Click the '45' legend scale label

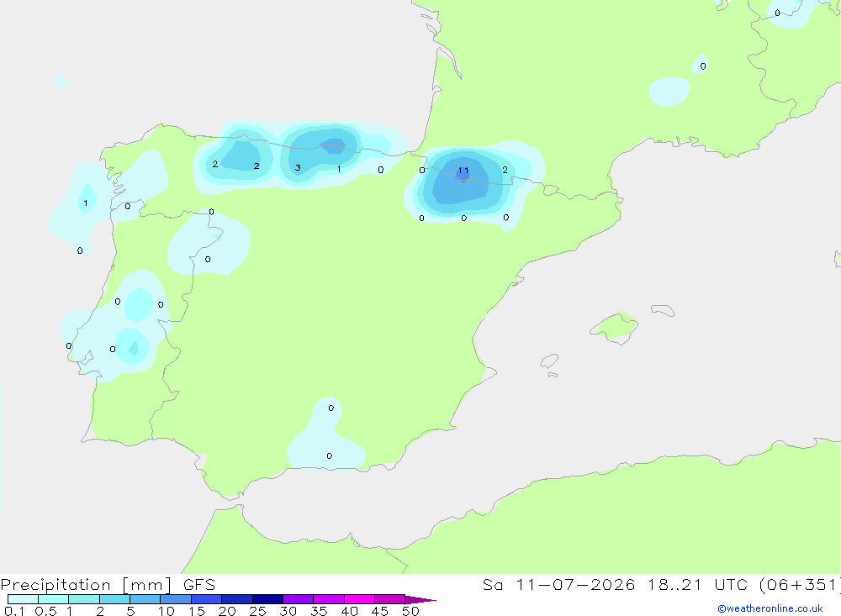point(380,611)
